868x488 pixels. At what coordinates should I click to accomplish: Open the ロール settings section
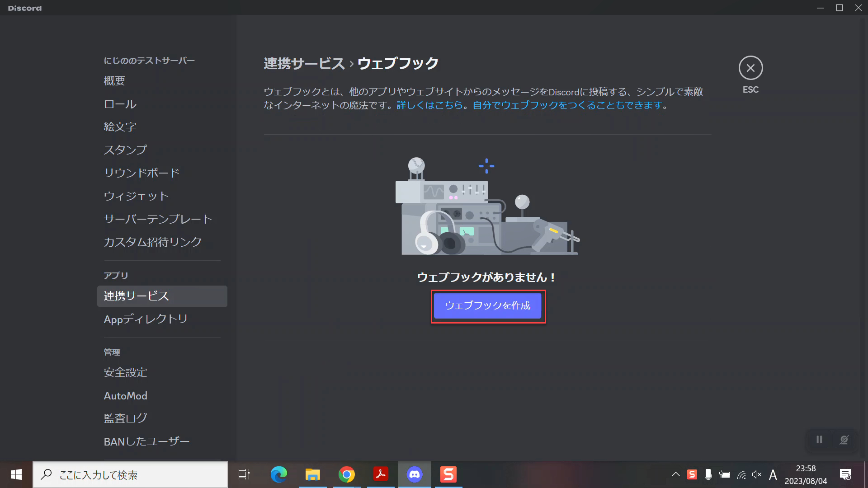119,104
